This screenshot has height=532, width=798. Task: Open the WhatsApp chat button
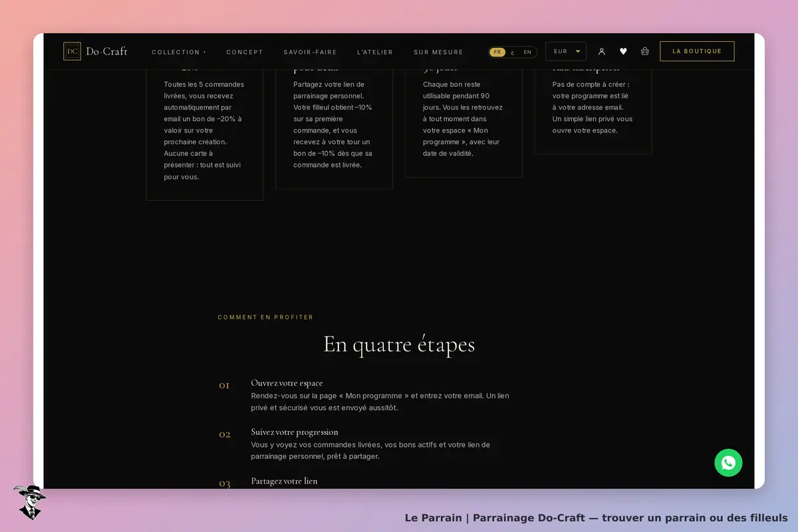pyautogui.click(x=728, y=463)
